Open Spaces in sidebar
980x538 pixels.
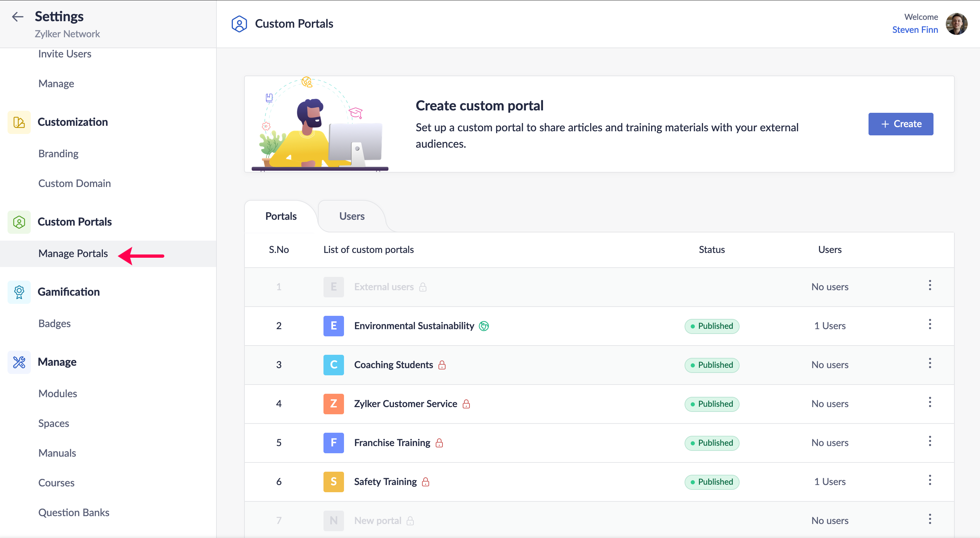pyautogui.click(x=54, y=423)
